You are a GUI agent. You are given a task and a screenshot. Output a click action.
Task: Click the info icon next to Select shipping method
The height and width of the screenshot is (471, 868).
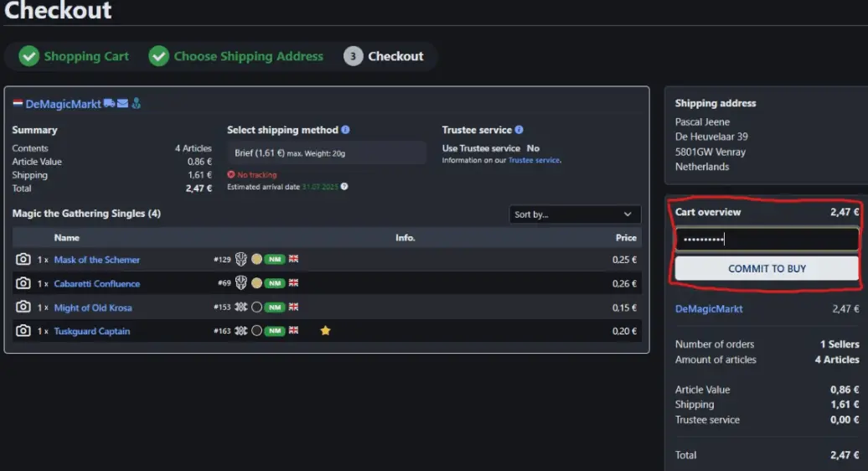click(x=345, y=130)
